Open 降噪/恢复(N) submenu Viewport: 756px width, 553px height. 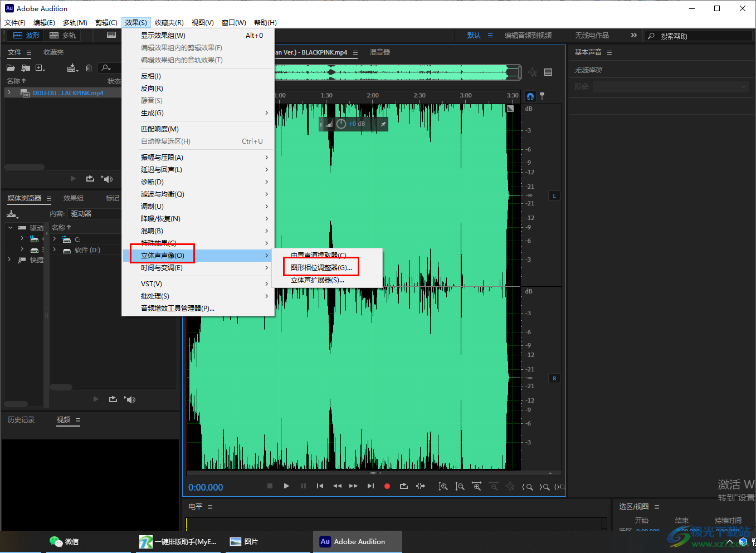198,219
